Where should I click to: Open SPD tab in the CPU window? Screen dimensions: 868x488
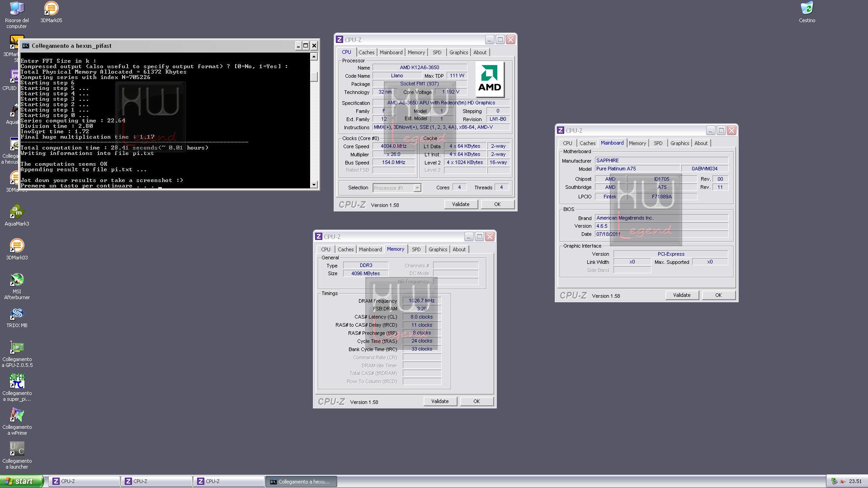tap(437, 52)
